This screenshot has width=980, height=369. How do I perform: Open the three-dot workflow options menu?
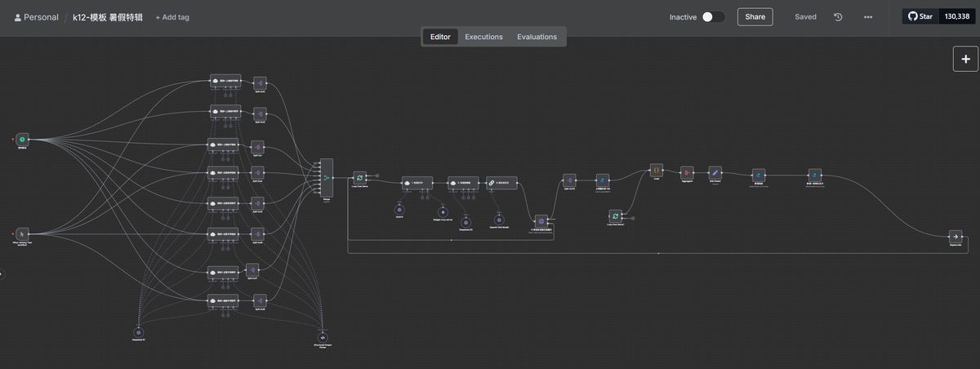[x=867, y=17]
